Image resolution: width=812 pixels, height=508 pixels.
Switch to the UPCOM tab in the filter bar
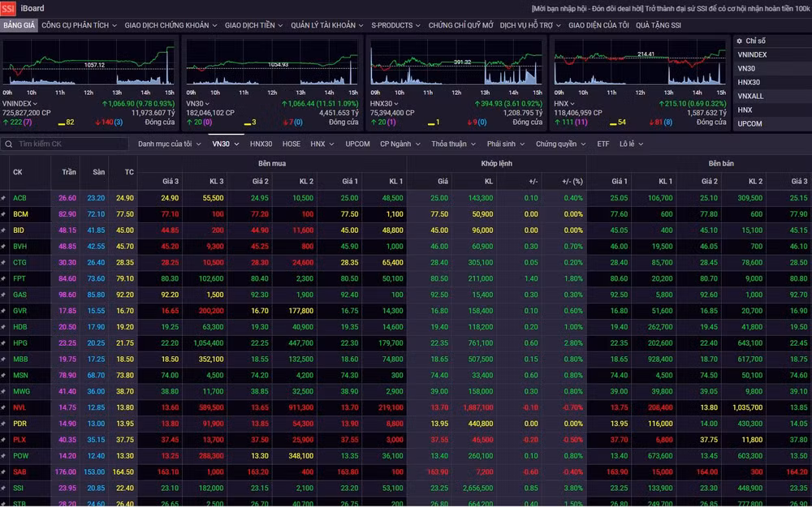tap(357, 144)
